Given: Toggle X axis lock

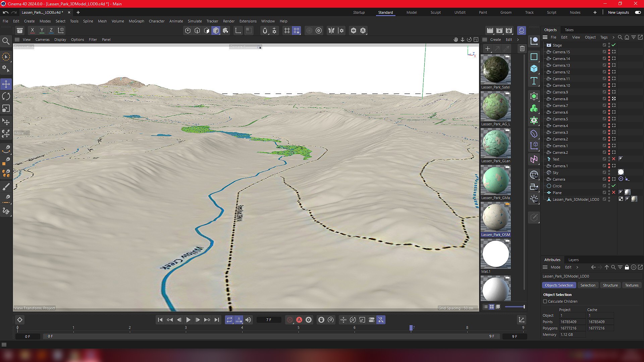Looking at the screenshot, I should 32,31.
